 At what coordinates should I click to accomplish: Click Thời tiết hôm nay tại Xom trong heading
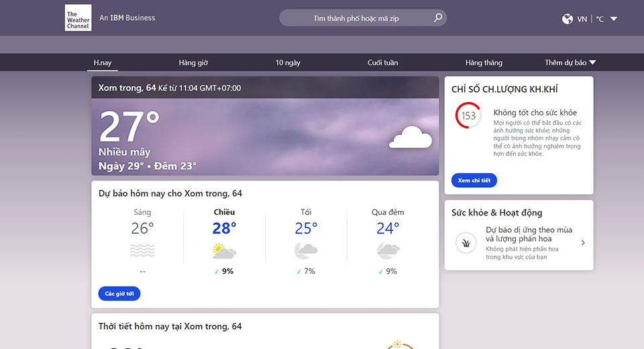tap(170, 326)
